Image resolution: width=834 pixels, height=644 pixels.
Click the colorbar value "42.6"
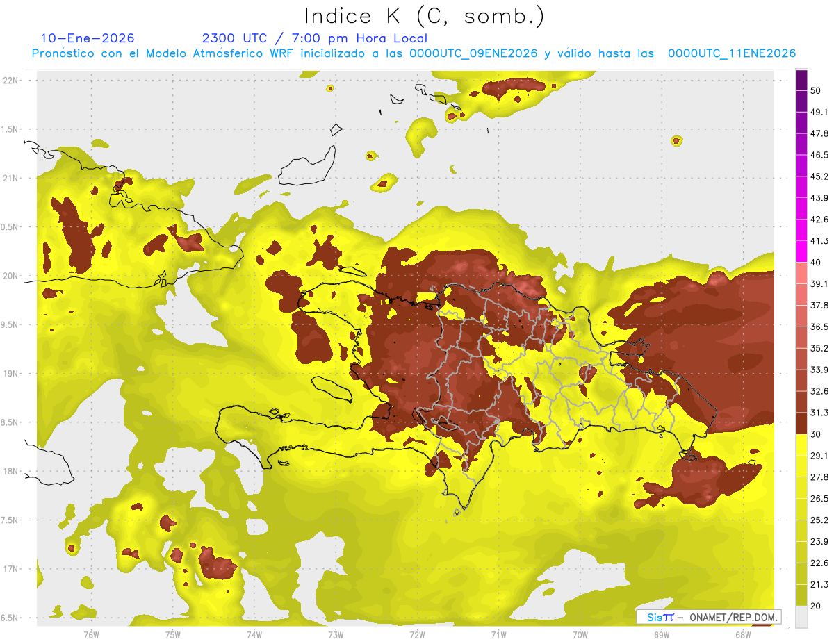pos(819,220)
